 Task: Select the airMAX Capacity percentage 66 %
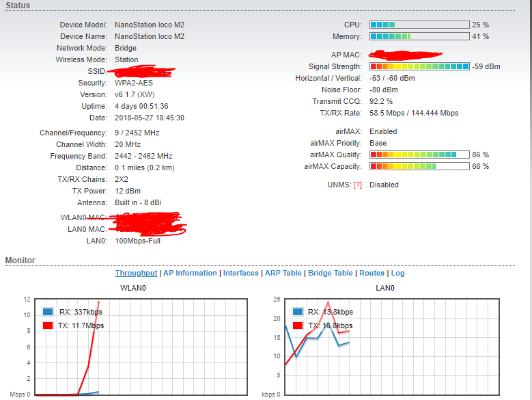pyautogui.click(x=480, y=166)
